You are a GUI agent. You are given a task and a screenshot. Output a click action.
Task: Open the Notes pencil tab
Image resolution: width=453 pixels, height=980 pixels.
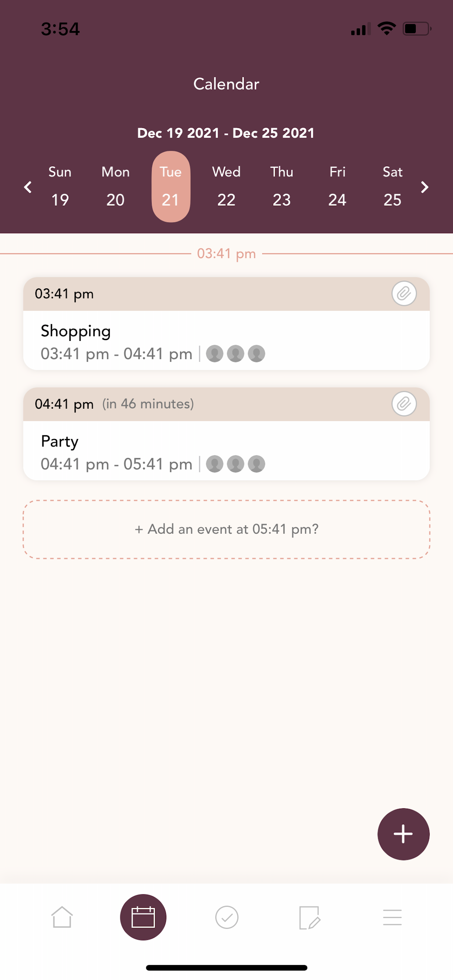310,917
